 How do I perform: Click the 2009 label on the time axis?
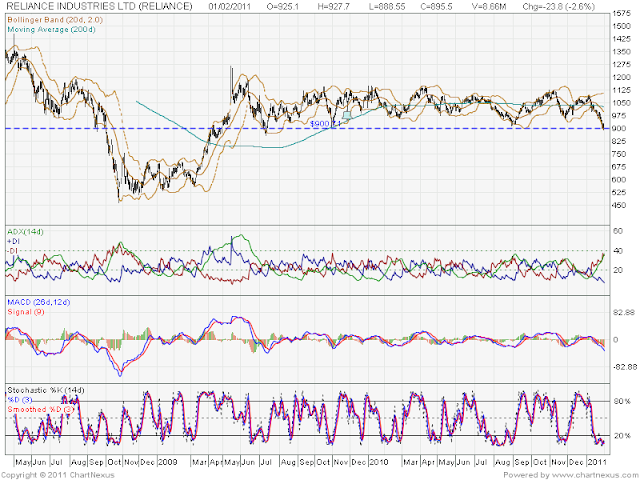point(167,462)
